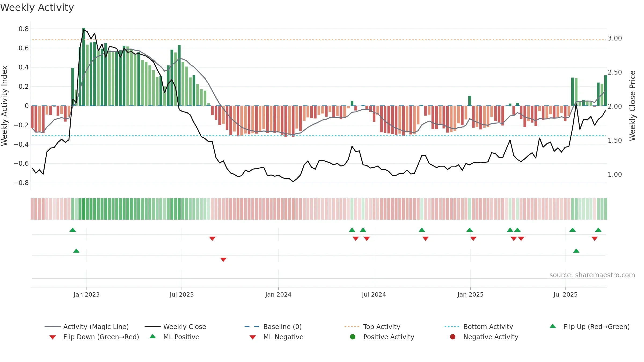Click Negative Activity legend red circle
Viewport: 644px width, 362px height.
coord(453,337)
